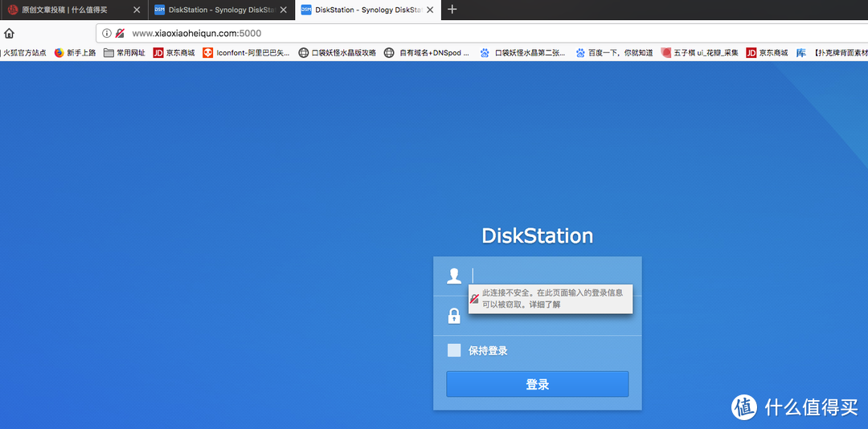This screenshot has height=429, width=868.
Task: Go to the browser home page
Action: (9, 33)
